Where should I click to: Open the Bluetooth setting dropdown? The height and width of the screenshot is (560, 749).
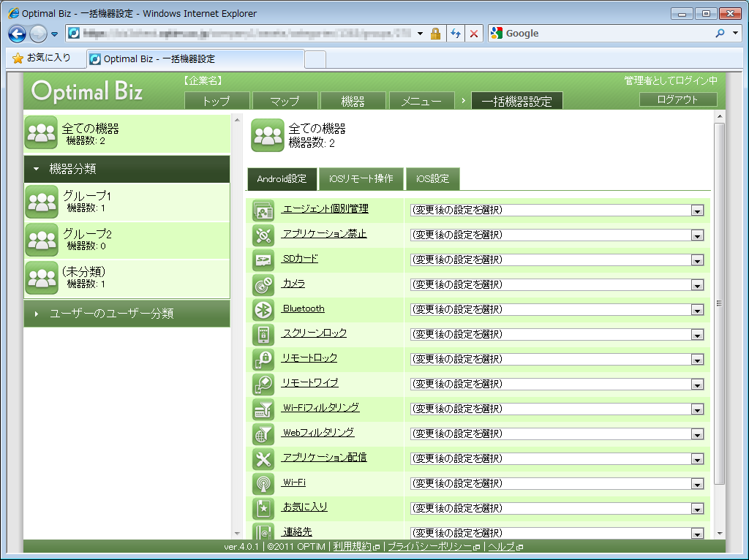[x=557, y=309]
